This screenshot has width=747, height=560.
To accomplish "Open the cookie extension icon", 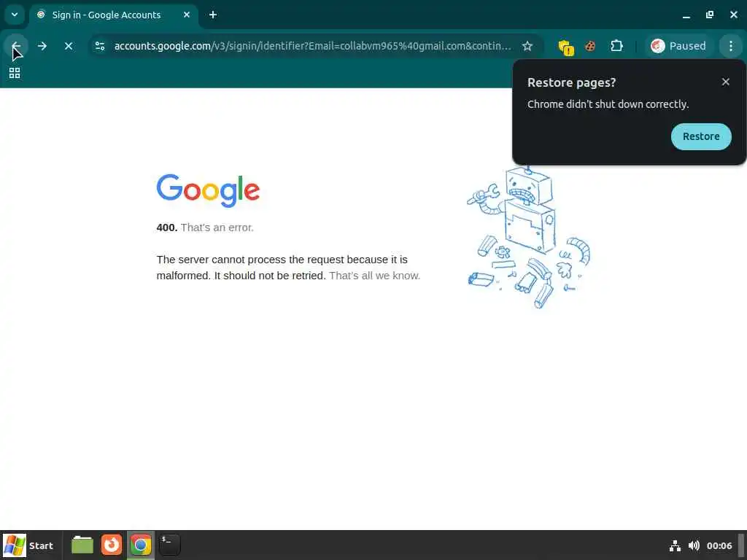I will (x=590, y=46).
